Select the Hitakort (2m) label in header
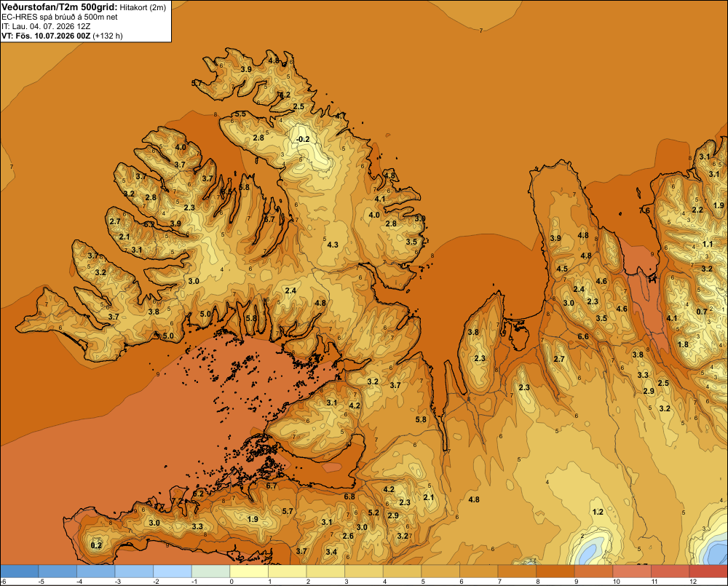This screenshot has height=586, width=728. [x=143, y=7]
